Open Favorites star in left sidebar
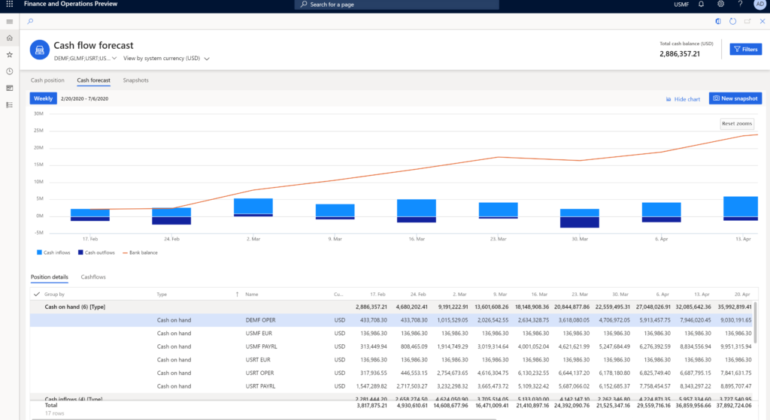770x420 pixels. 9,54
